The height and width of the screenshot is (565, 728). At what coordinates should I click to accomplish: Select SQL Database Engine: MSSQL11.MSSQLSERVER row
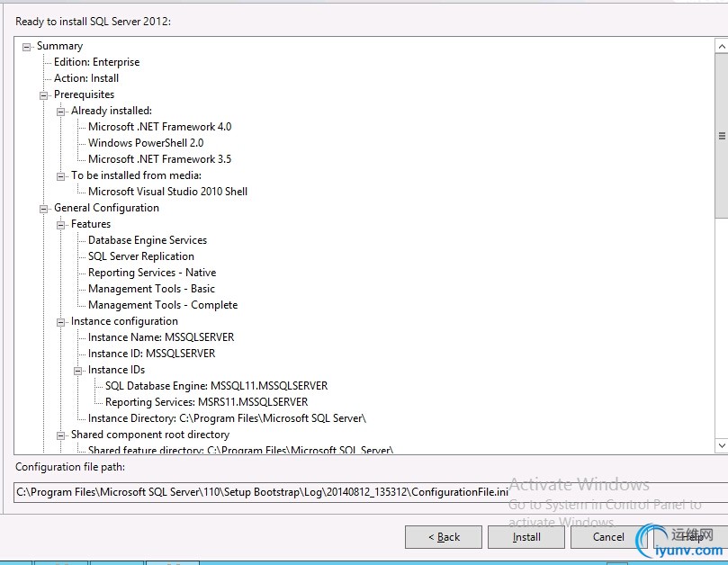[216, 386]
